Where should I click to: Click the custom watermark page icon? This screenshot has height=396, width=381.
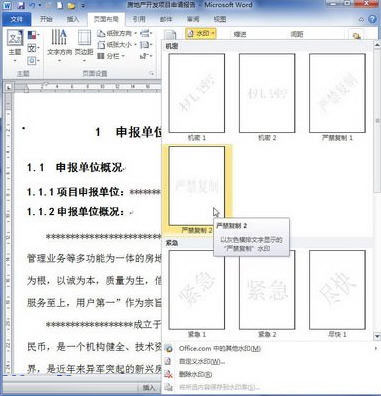pos(169,361)
